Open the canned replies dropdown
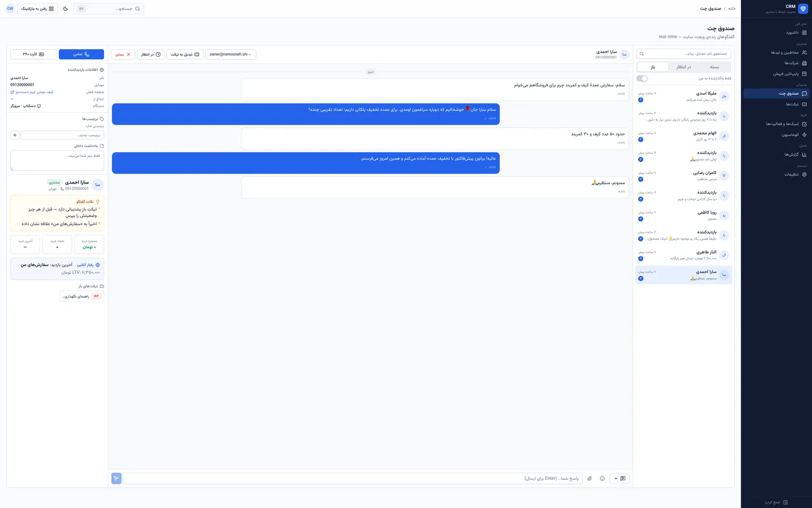This screenshot has width=812, height=508. point(619,479)
